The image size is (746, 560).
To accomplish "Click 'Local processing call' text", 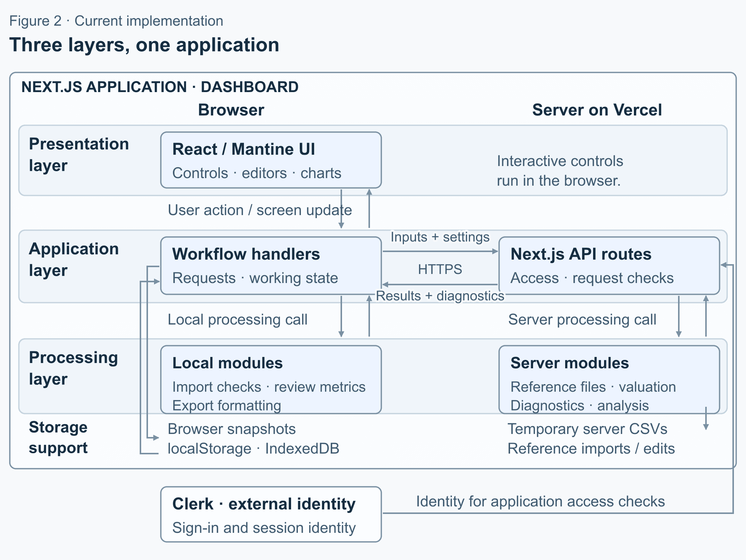I will [237, 320].
